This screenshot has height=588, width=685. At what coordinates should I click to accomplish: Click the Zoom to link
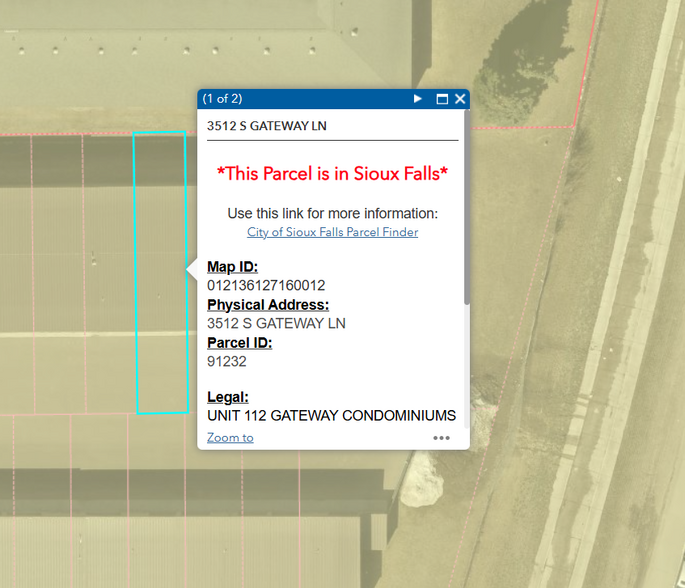click(x=230, y=438)
